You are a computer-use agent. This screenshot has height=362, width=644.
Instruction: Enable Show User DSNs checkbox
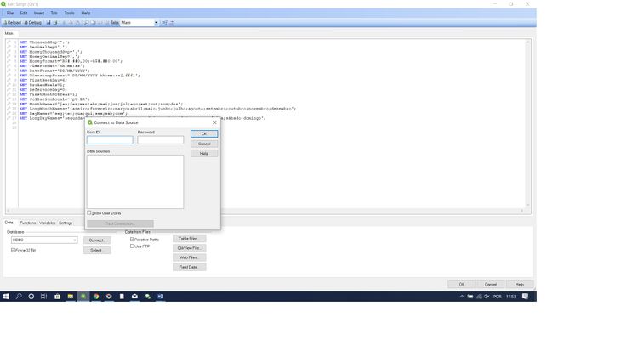click(x=89, y=212)
